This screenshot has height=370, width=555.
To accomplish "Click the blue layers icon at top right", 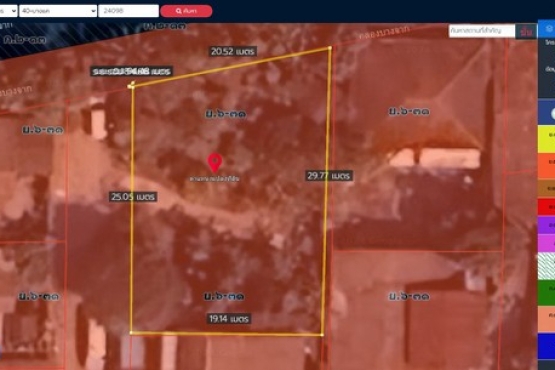I will coord(549,28).
